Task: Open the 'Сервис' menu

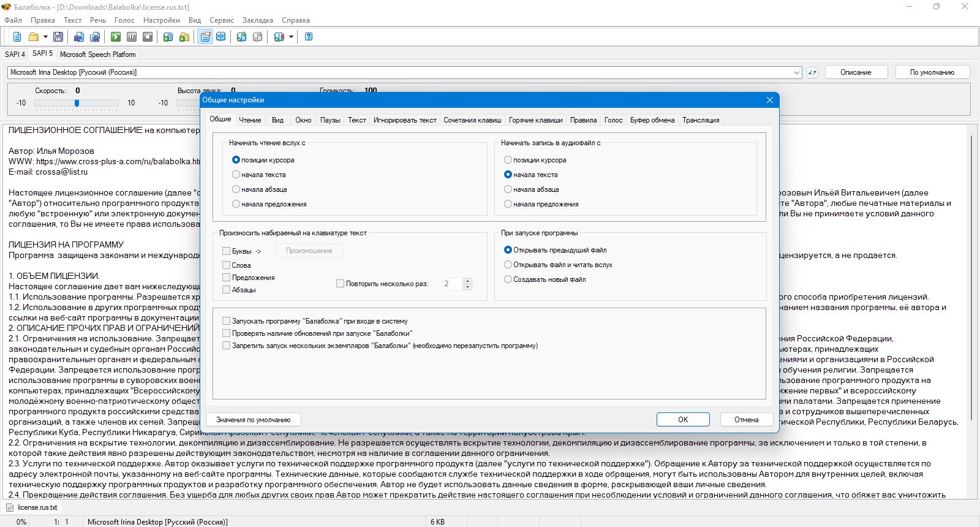Action: [221, 20]
